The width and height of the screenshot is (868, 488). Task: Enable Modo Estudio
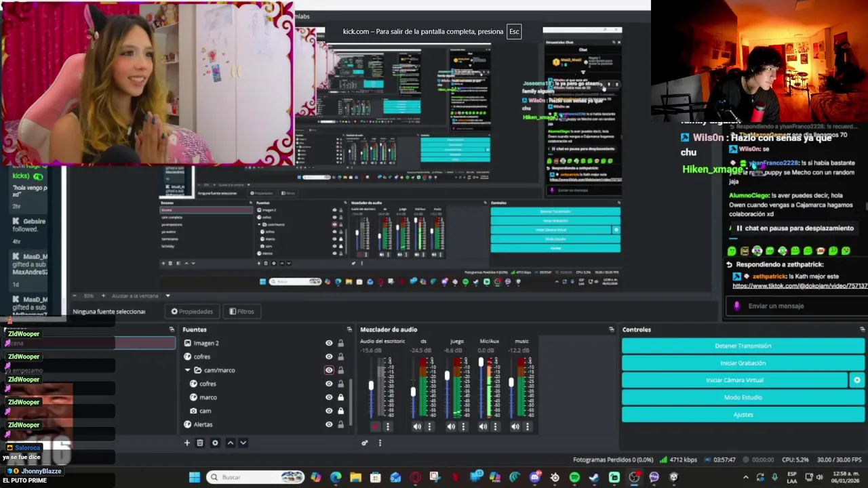click(x=743, y=397)
